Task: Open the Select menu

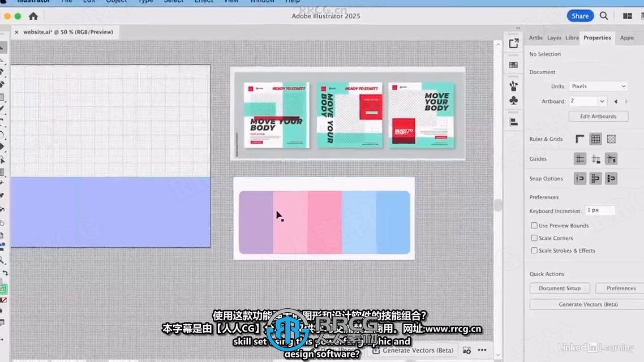Action: pyautogui.click(x=173, y=2)
